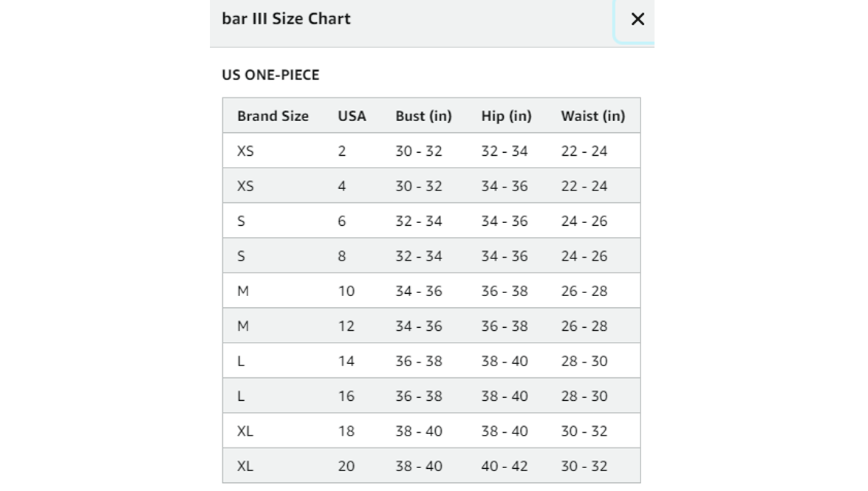Screen dimensions: 868x491
Task: Click waist value 22 - 24 in first row
Action: 584,151
